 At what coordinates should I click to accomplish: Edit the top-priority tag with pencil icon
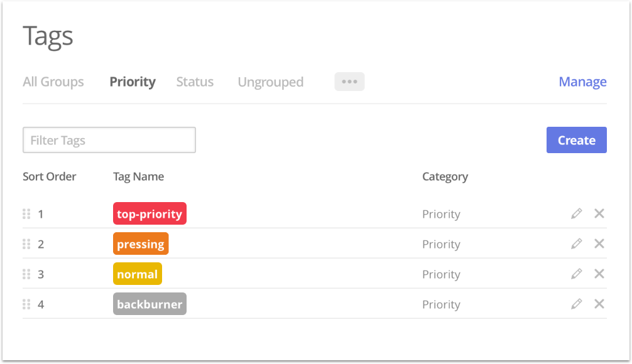point(576,214)
